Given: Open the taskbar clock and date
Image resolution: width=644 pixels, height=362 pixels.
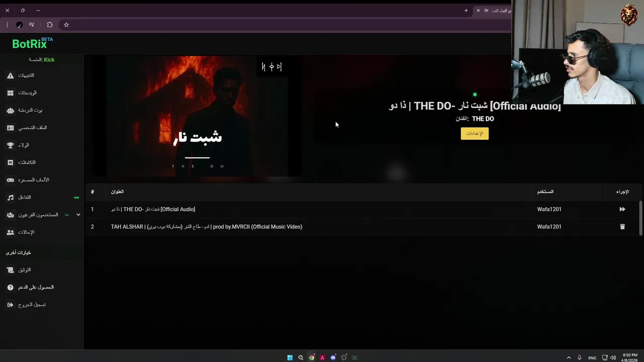Looking at the screenshot, I should pos(630,357).
